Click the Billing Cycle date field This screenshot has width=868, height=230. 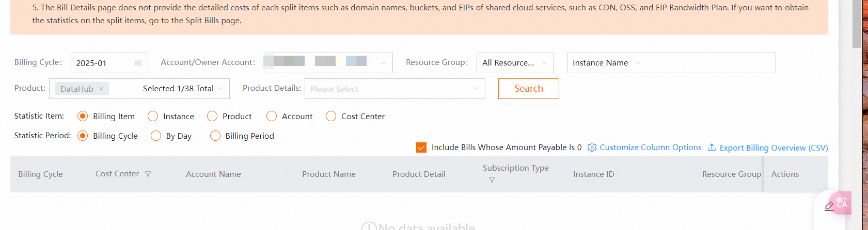pos(103,63)
